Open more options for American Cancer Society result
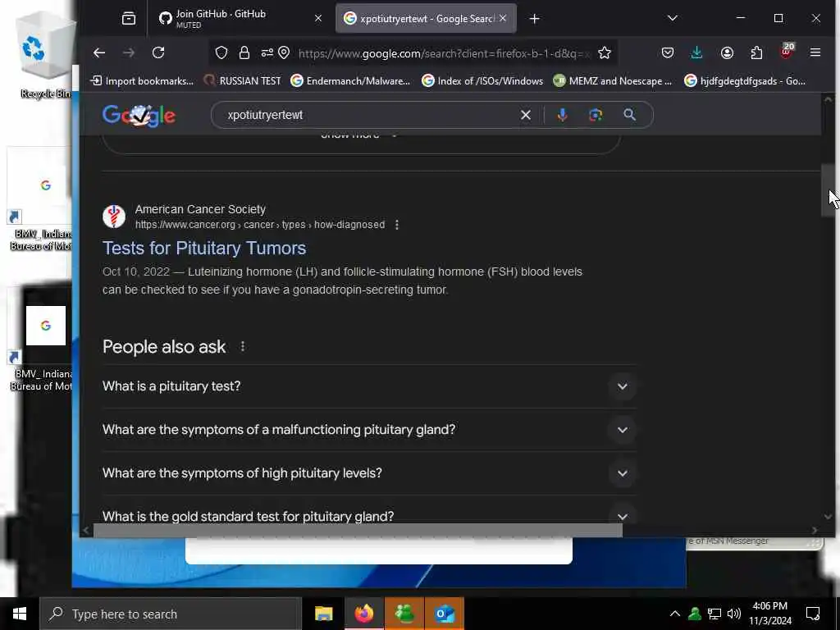 click(x=396, y=225)
